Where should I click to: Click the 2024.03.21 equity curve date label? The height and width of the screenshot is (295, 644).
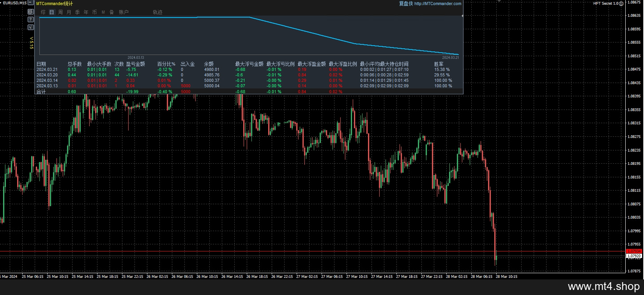pyautogui.click(x=450, y=58)
